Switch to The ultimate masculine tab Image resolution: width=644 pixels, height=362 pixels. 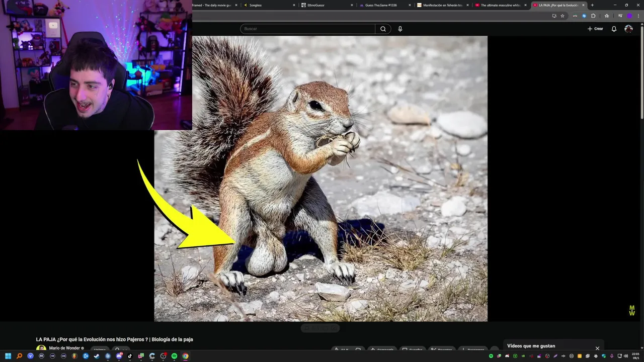pyautogui.click(x=500, y=5)
